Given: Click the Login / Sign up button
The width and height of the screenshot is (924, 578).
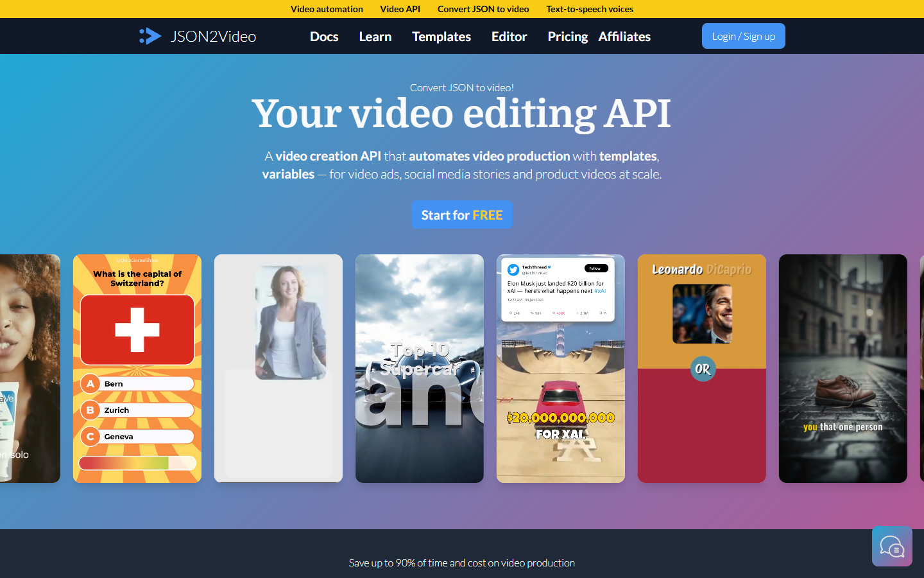Looking at the screenshot, I should [x=744, y=36].
